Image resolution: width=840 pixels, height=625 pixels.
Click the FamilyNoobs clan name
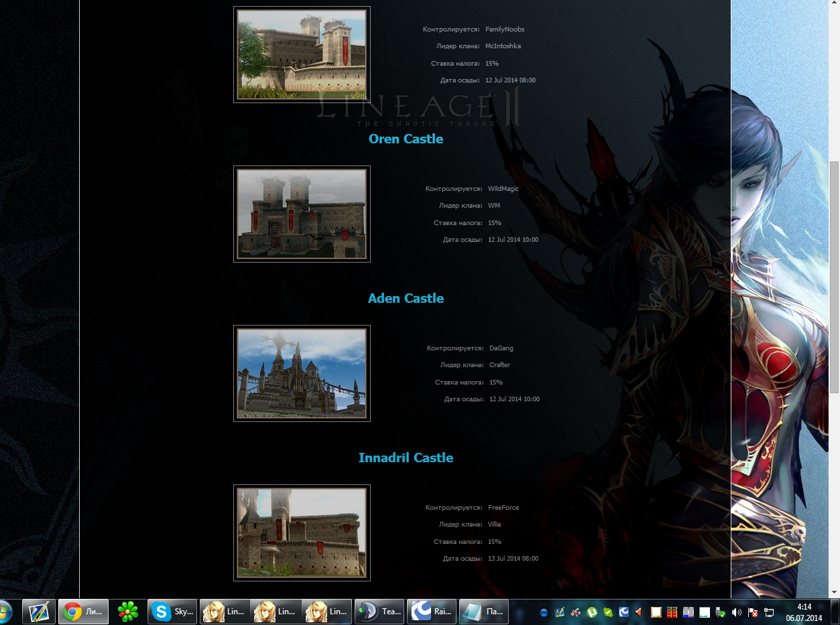pos(505,29)
